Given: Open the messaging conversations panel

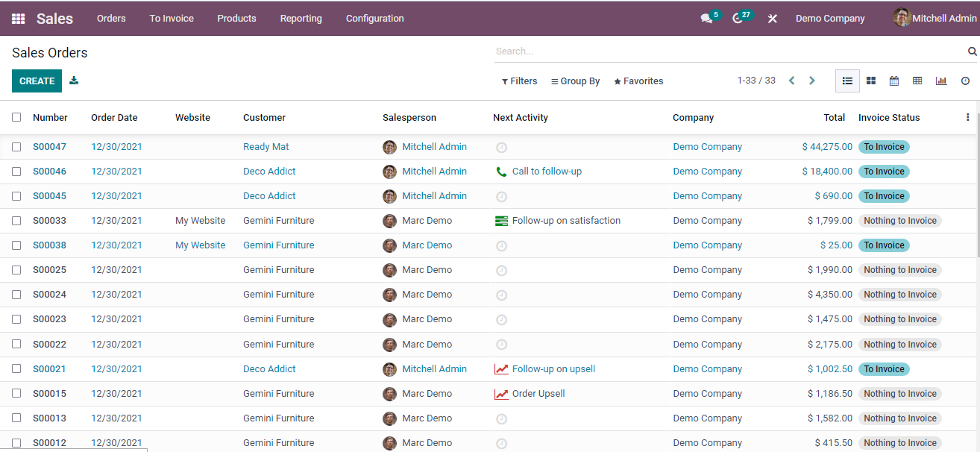Looking at the screenshot, I should 706,18.
